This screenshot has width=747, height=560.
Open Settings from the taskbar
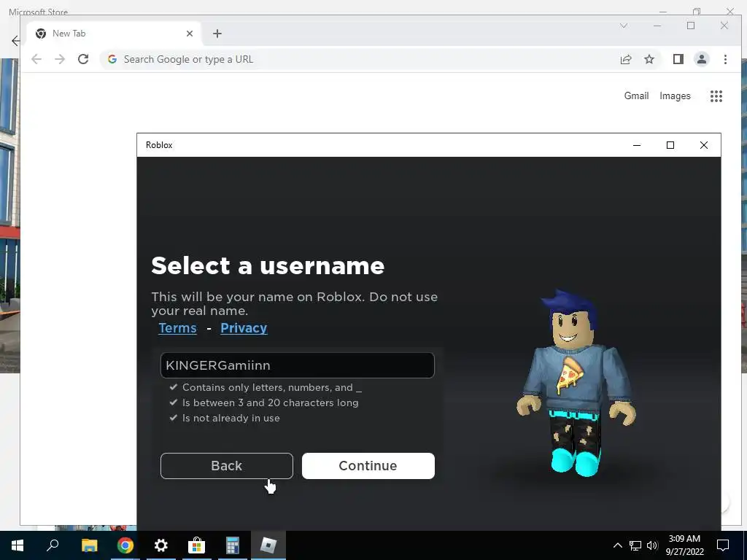coord(161,545)
